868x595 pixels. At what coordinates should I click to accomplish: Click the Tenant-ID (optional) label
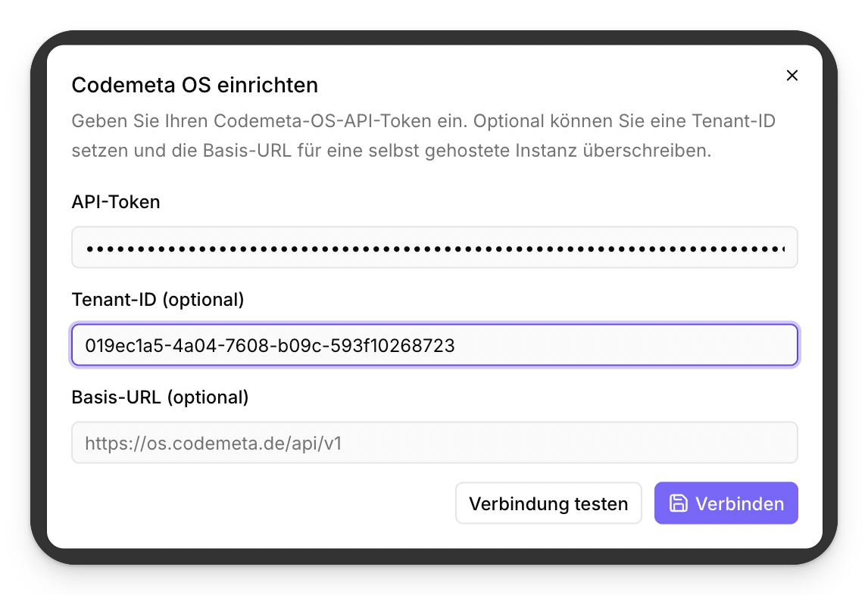tap(158, 300)
